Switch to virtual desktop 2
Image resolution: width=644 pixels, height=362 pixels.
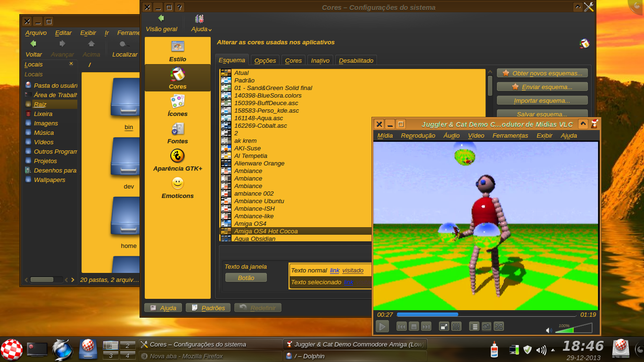127,346
